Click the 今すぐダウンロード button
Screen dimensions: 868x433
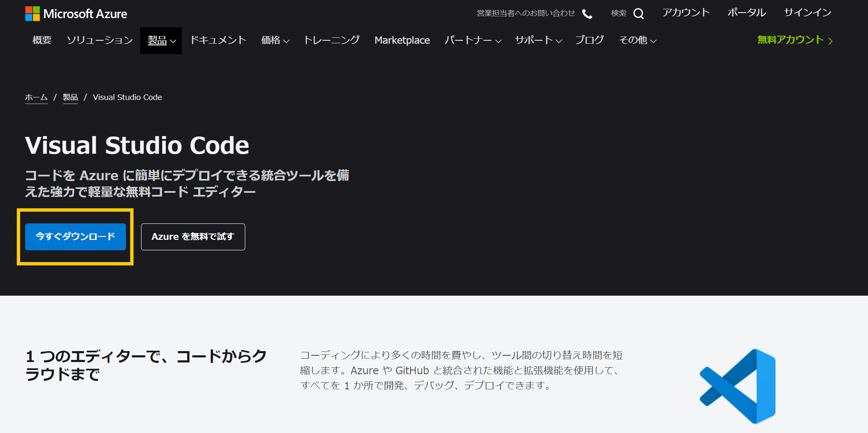[x=76, y=237]
